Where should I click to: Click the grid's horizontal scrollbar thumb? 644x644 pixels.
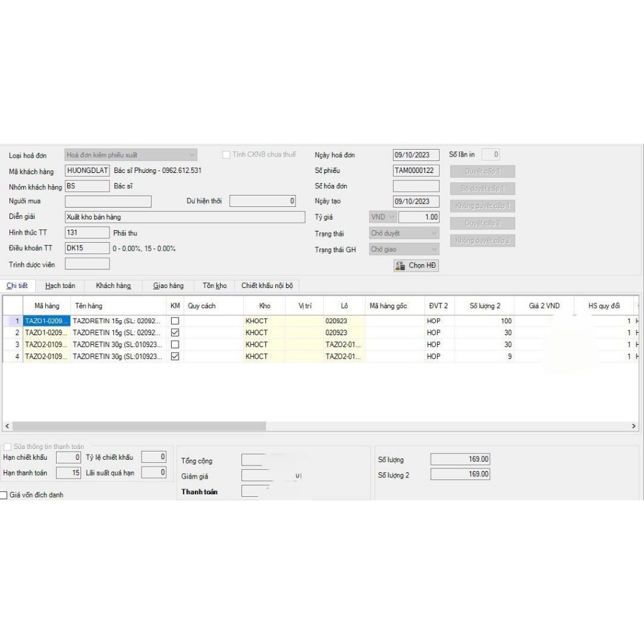(x=139, y=426)
